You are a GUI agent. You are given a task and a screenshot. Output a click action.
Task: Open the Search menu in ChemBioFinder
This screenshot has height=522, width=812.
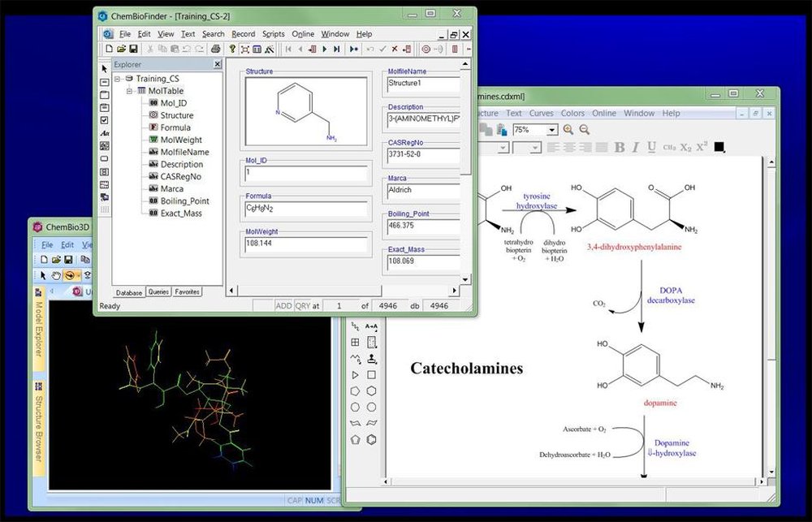(x=214, y=33)
